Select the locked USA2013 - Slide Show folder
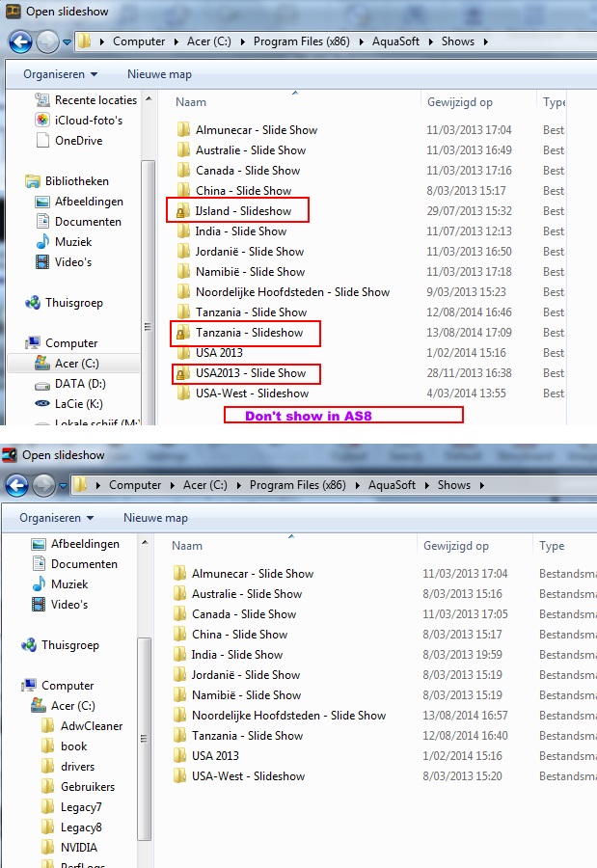Screen dimensions: 597x868 point(251,373)
